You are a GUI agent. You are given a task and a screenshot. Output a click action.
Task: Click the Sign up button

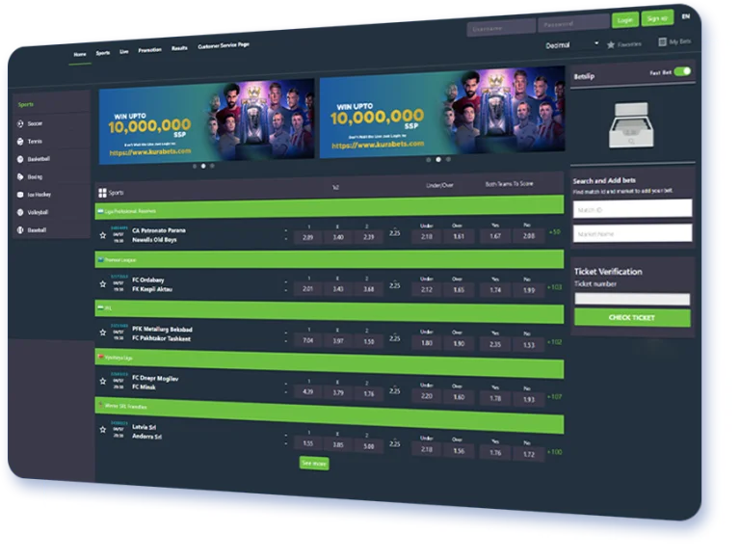pos(657,18)
